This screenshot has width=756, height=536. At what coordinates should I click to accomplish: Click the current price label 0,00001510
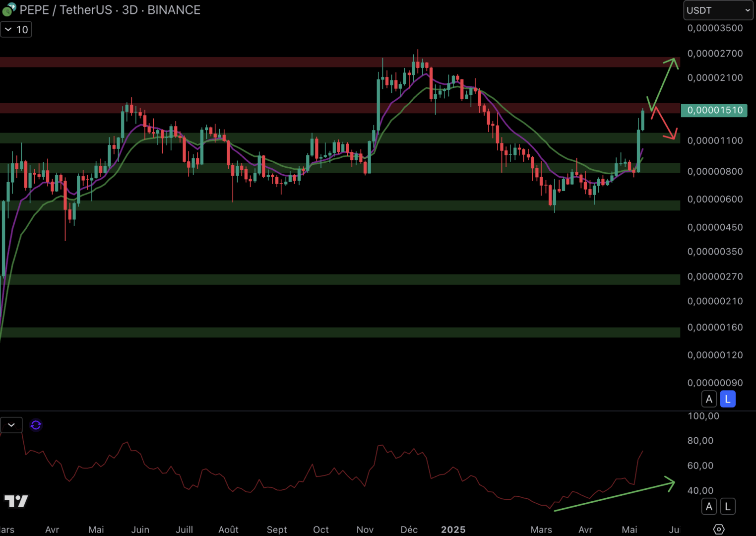point(714,110)
